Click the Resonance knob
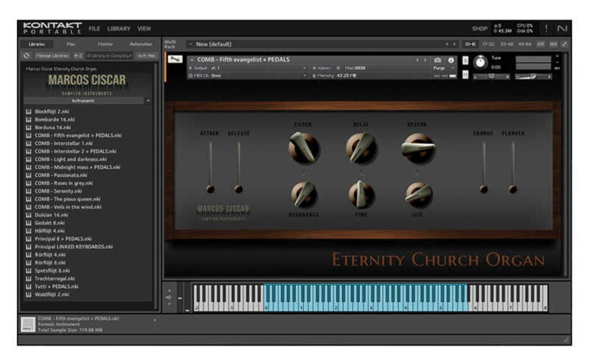The width and height of the screenshot is (589, 364). [304, 194]
